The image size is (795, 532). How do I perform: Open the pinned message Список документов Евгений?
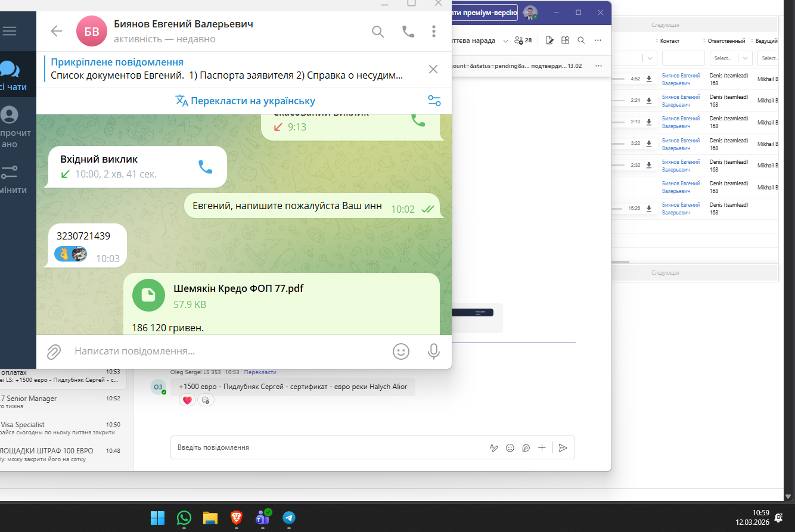tap(227, 69)
